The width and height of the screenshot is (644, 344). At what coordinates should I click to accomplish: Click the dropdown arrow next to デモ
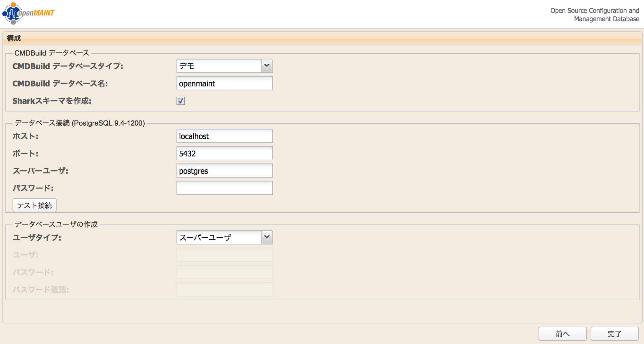click(267, 66)
